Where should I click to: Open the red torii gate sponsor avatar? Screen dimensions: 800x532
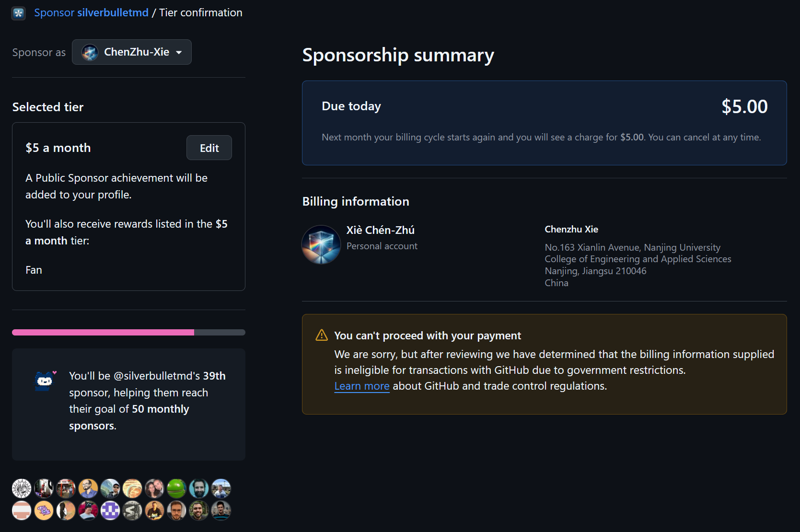click(66, 489)
